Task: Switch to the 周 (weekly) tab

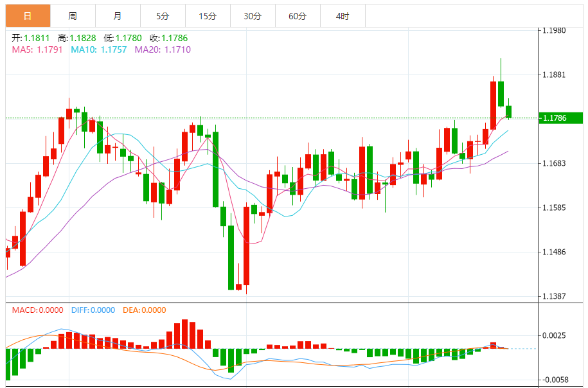Action: pos(73,16)
